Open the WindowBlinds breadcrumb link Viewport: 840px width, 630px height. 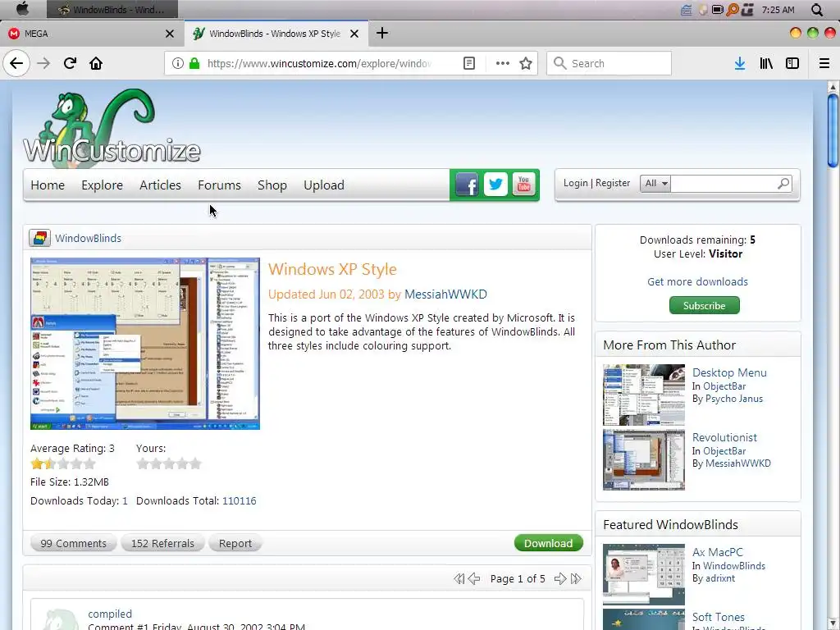pos(88,239)
